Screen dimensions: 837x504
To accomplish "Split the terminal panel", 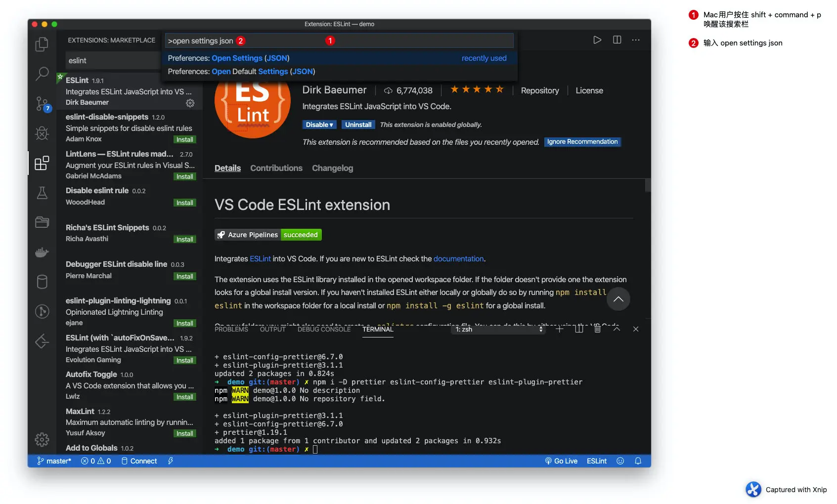I will [579, 329].
